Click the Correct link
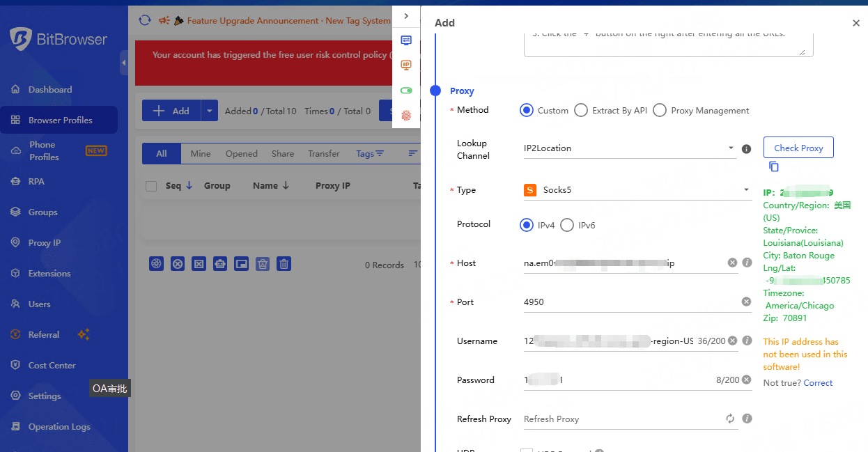 tap(818, 382)
